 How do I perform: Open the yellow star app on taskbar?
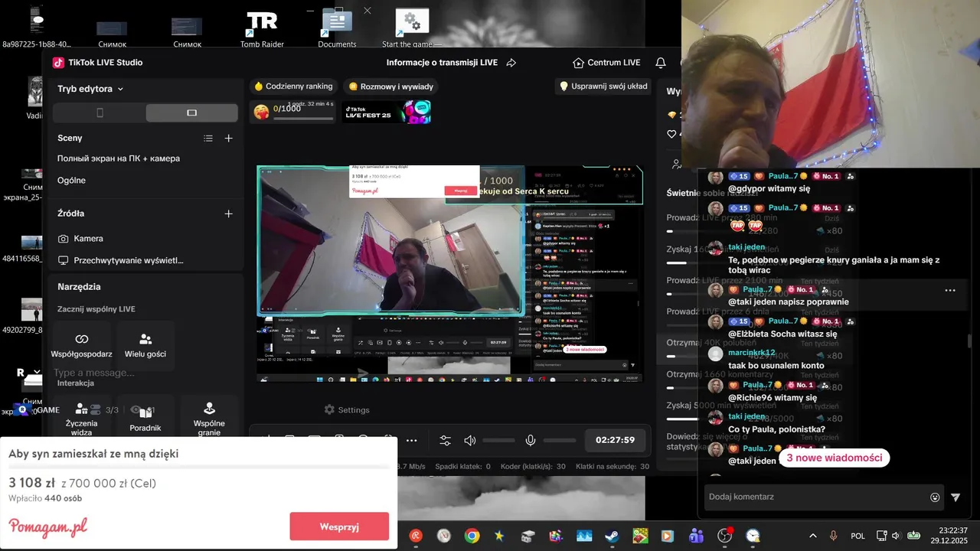click(500, 536)
